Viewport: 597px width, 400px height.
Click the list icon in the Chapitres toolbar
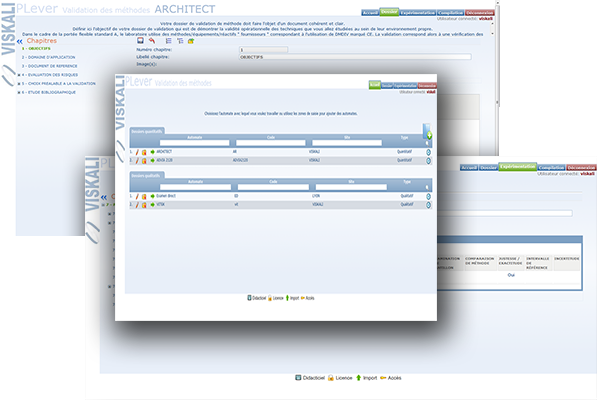(168, 41)
